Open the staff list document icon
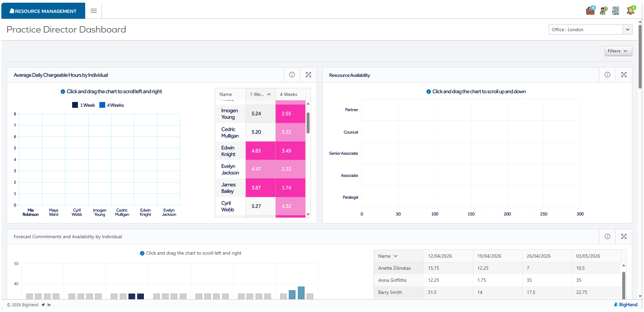The width and height of the screenshot is (644, 312). (x=615, y=11)
